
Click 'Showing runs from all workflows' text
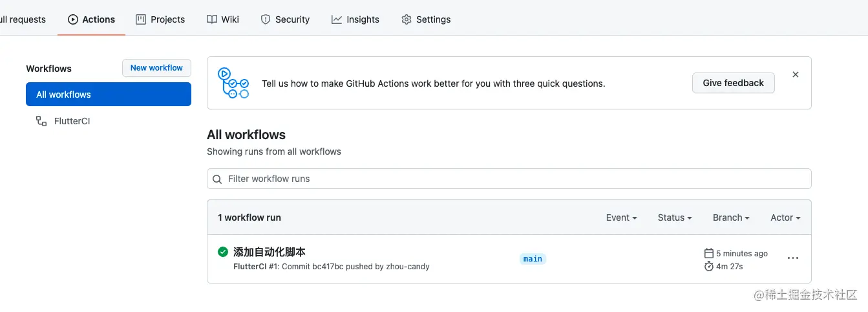[x=274, y=151]
